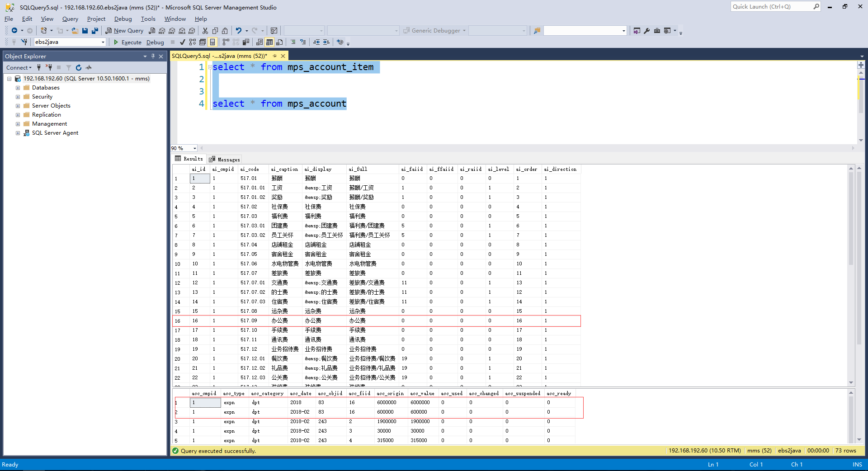The width and height of the screenshot is (868, 471).
Task: Open the Tools menu
Action: click(x=148, y=19)
